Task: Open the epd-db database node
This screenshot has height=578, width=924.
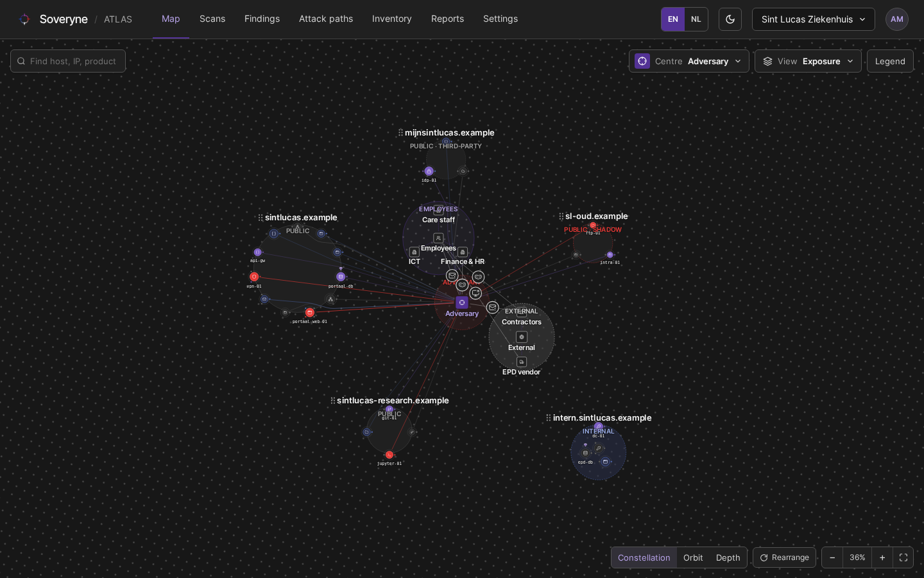Action: coord(585,453)
